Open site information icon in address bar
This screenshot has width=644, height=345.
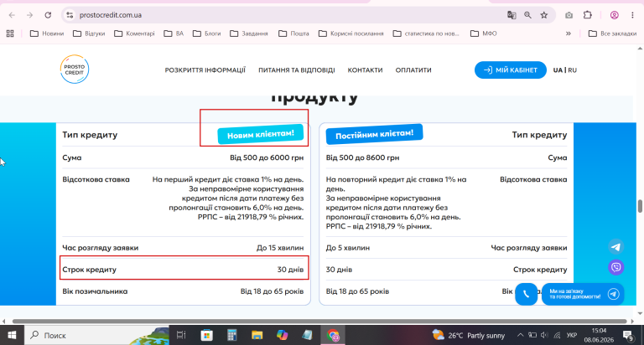70,15
